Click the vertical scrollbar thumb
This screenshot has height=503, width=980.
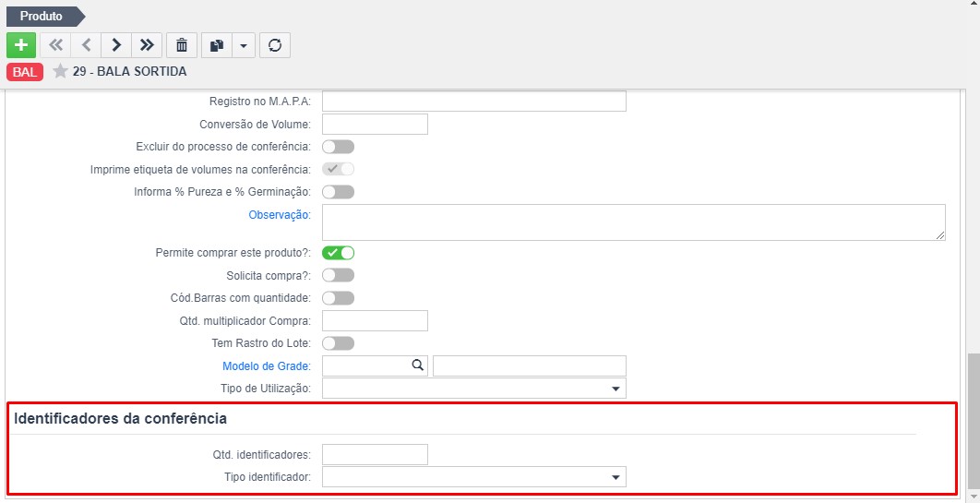(973, 422)
